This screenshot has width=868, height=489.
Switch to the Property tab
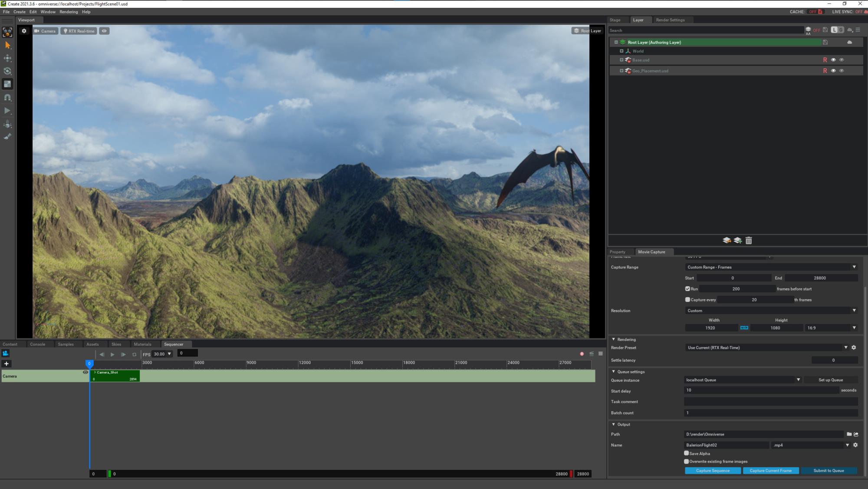[617, 252]
